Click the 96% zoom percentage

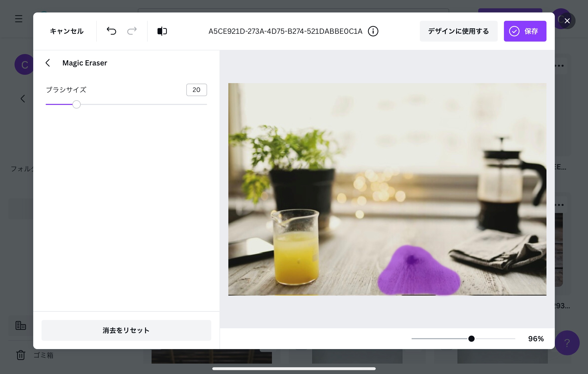coord(536,339)
